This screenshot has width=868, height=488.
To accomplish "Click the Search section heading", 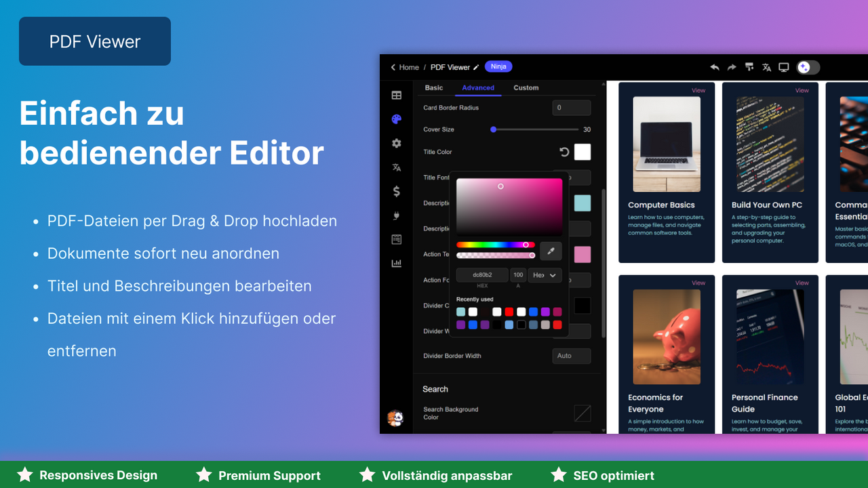I will click(x=435, y=389).
